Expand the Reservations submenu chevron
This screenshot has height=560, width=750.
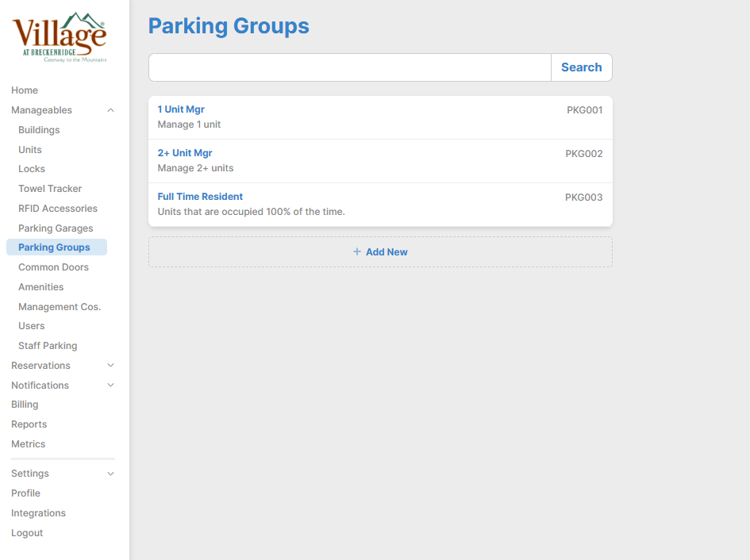[110, 366]
